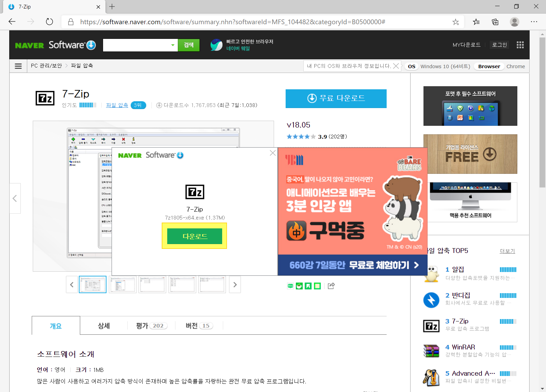Click the NAVER Software logo
546x392 pixels.
(x=56, y=45)
